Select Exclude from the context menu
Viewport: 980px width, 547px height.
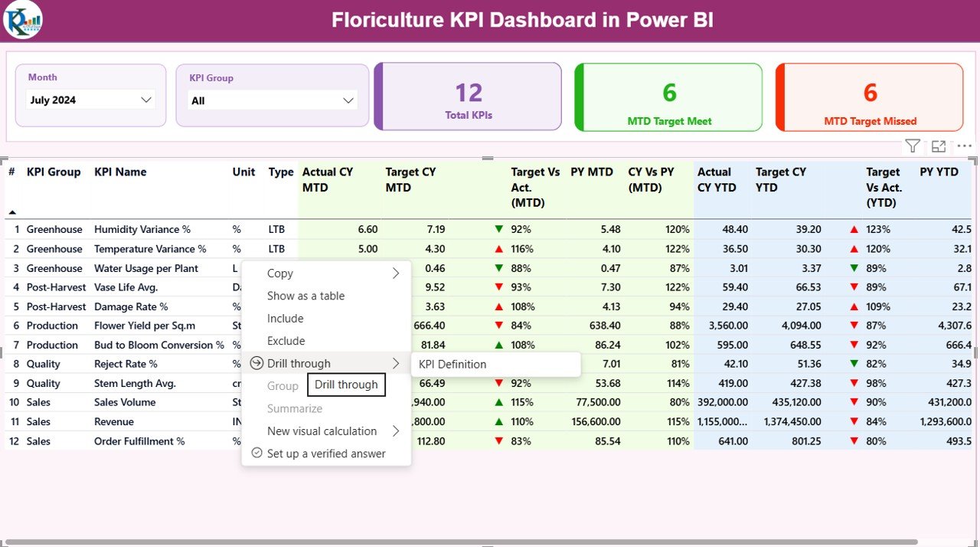tap(286, 340)
